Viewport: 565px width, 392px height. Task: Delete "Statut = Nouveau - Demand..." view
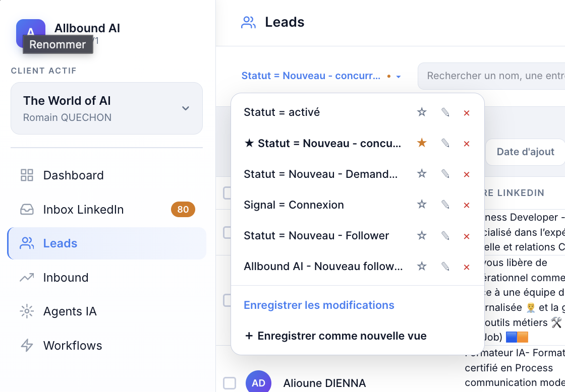tap(467, 174)
